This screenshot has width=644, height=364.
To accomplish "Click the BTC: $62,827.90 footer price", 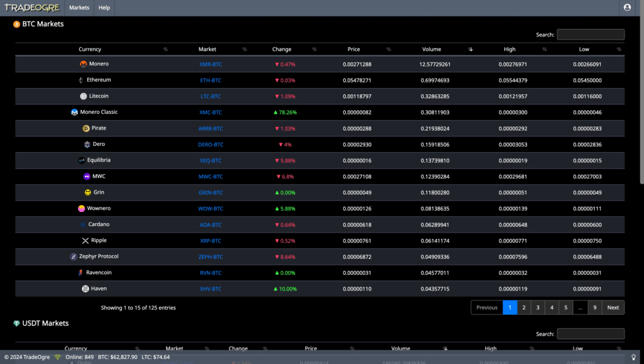I will [118, 357].
